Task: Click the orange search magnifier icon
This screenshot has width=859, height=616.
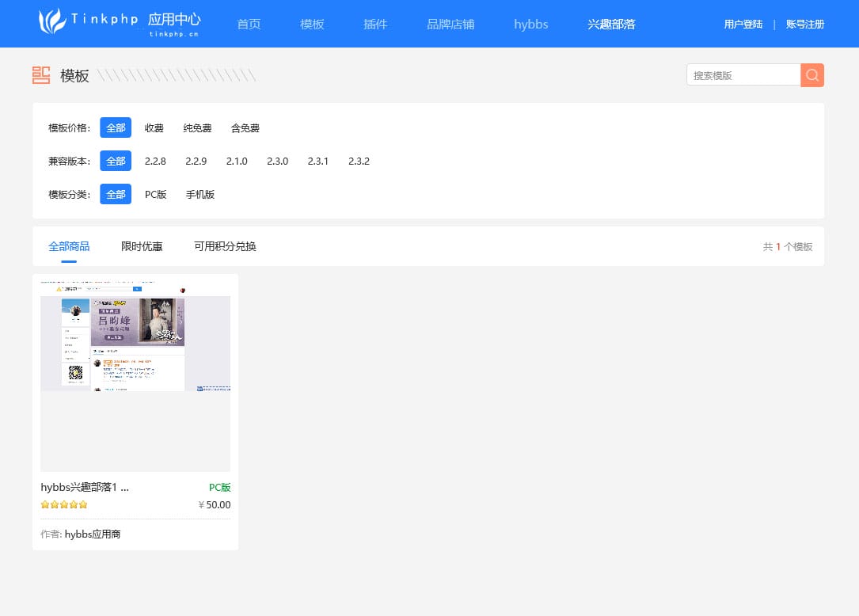Action: 811,74
